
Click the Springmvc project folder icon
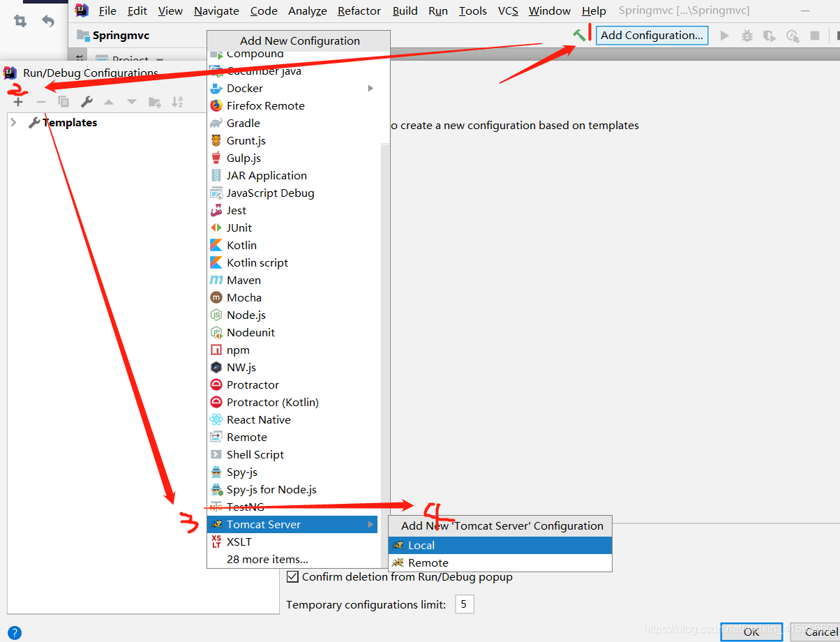[82, 36]
